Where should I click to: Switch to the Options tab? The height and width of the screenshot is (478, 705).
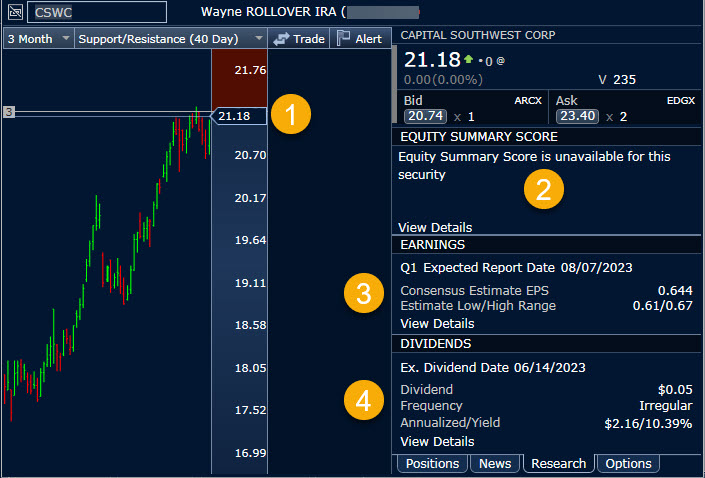[x=628, y=463]
